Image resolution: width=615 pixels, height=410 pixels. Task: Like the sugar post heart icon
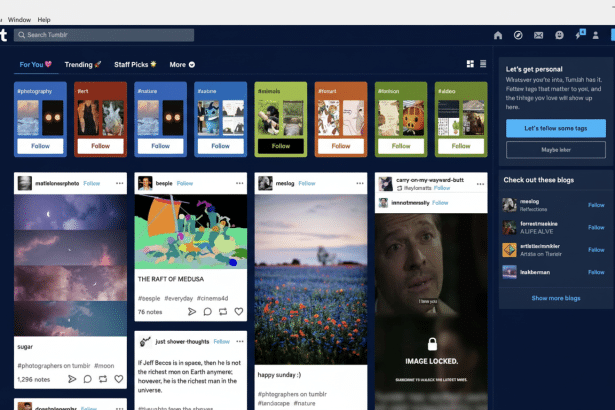[118, 379]
